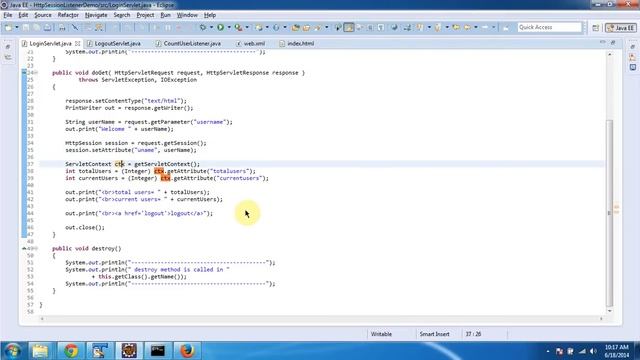Collapse the destroy method fold marker
The image size is (640, 360).
pos(35,248)
